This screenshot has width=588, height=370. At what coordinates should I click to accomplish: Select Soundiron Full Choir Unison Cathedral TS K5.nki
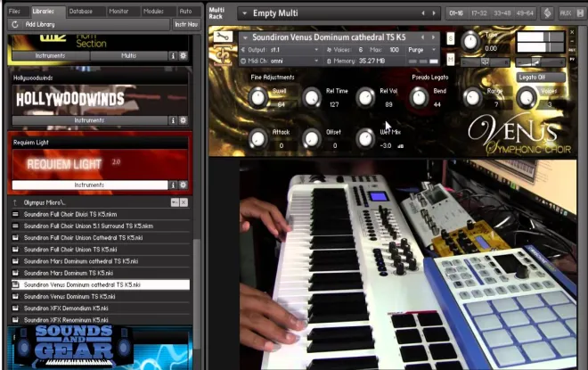101,237
